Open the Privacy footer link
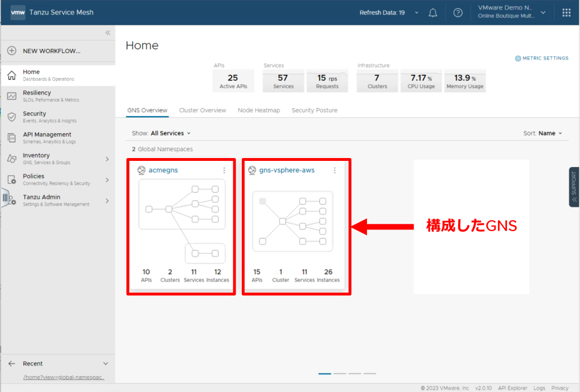 (560, 388)
